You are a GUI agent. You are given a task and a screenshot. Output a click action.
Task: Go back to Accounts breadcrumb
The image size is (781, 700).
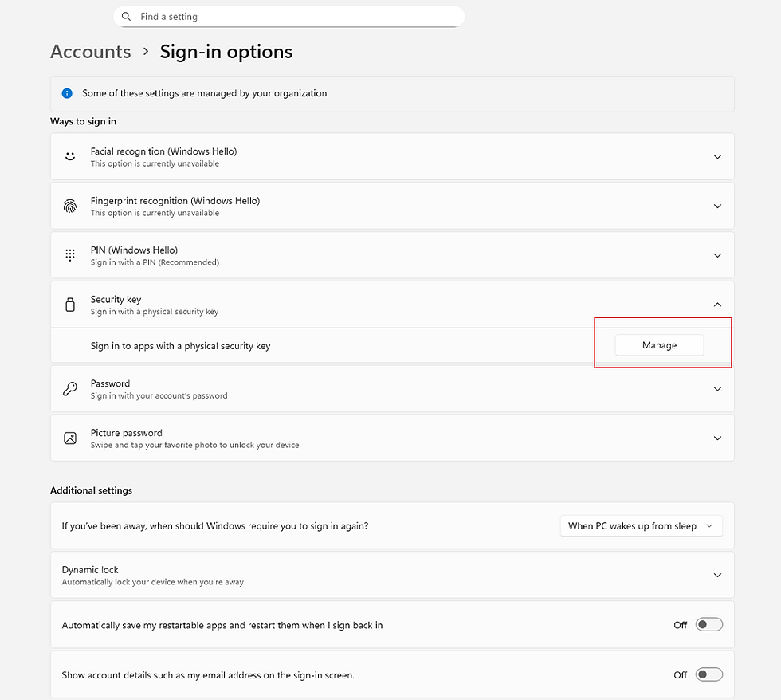tap(91, 52)
